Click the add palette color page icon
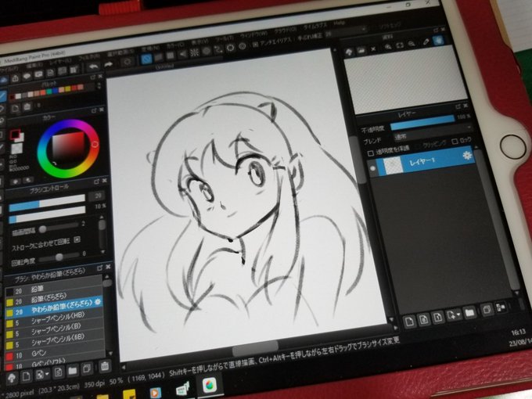Screen dimensions: 532x399 (16, 109)
